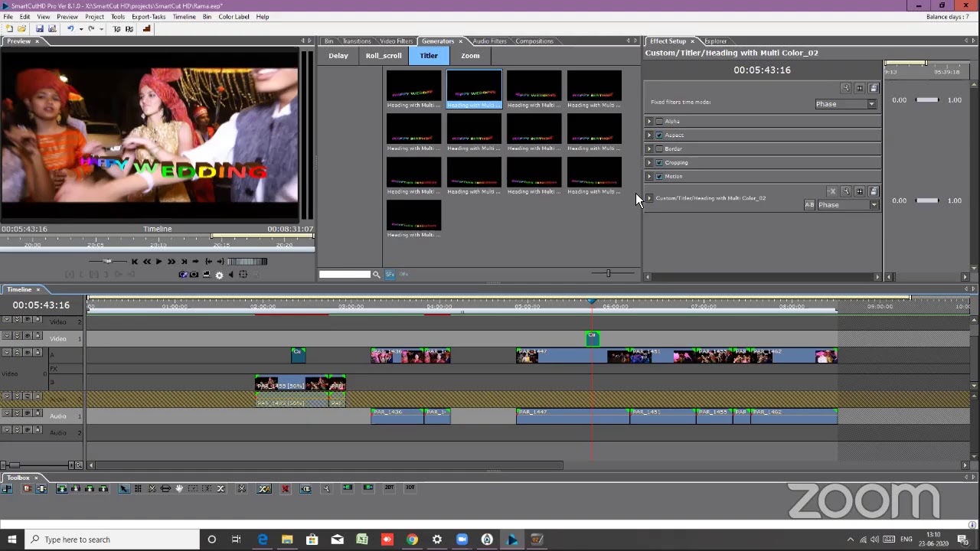Click search magnifier icon in Generators panel
The height and width of the screenshot is (551, 980).
376,274
